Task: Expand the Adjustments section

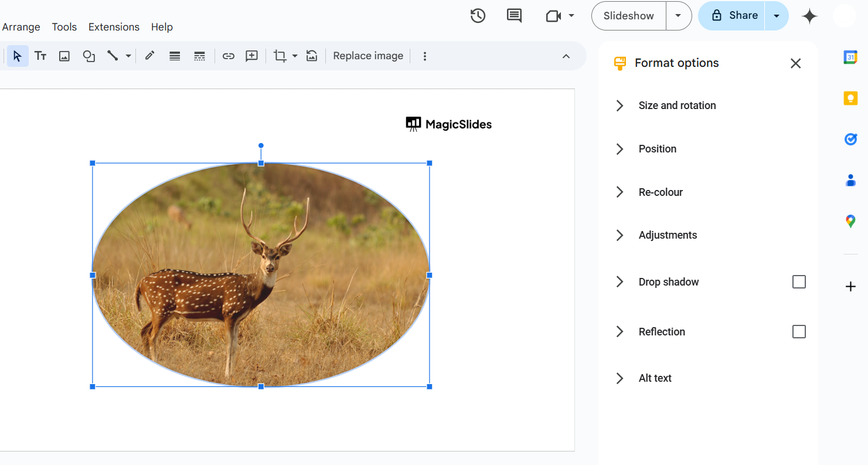Action: [x=667, y=235]
